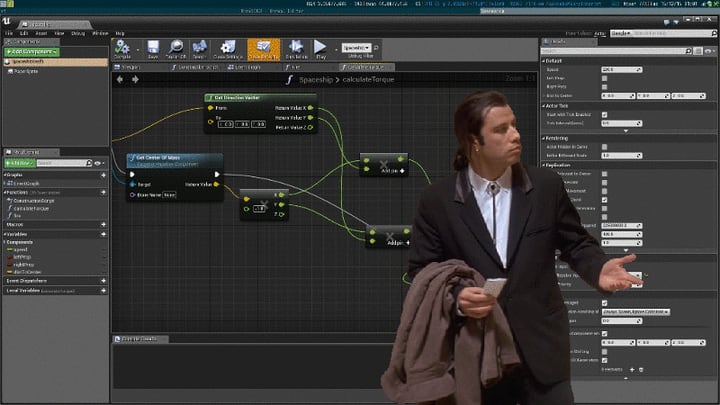The image size is (720, 405).
Task: Click the function icon in the breadcrumb
Action: pyautogui.click(x=289, y=80)
